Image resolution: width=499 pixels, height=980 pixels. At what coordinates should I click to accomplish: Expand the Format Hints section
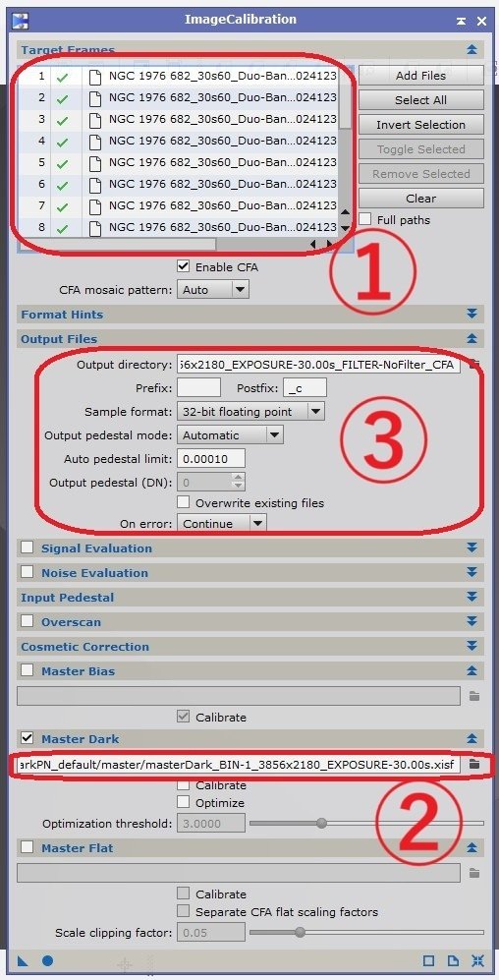472,314
